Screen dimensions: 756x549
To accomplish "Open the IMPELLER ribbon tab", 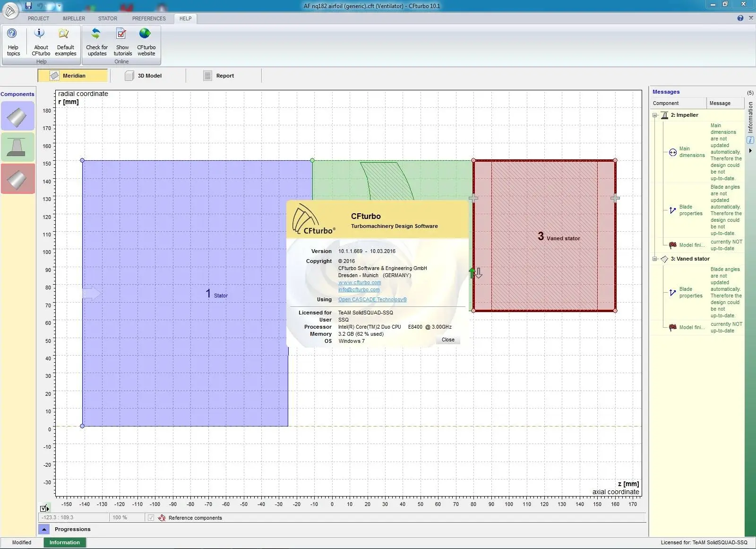I will [74, 18].
